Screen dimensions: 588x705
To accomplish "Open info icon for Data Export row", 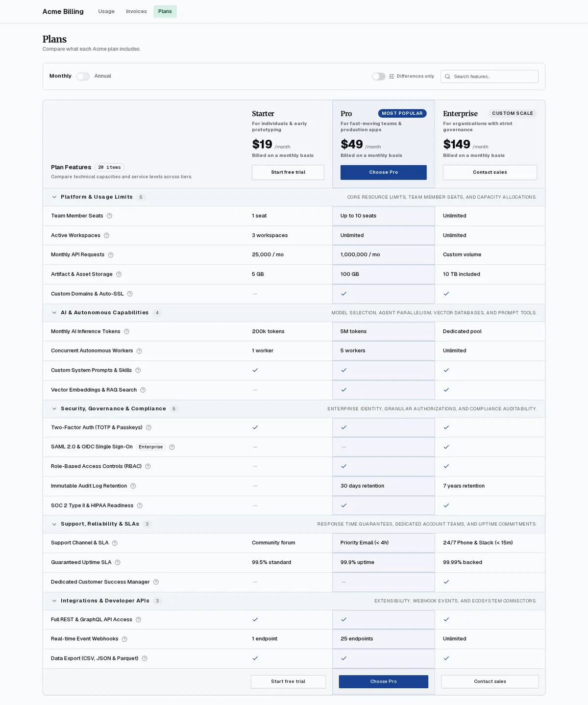I will (145, 658).
